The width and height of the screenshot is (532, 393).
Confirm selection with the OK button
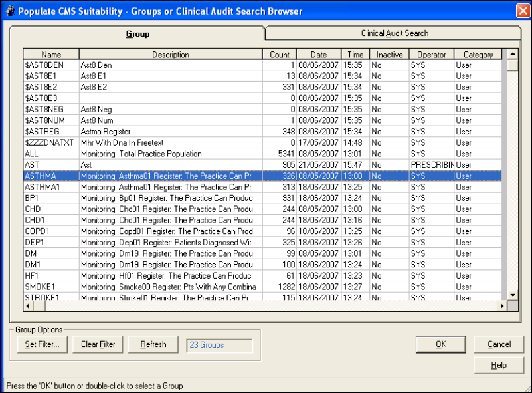pos(440,344)
